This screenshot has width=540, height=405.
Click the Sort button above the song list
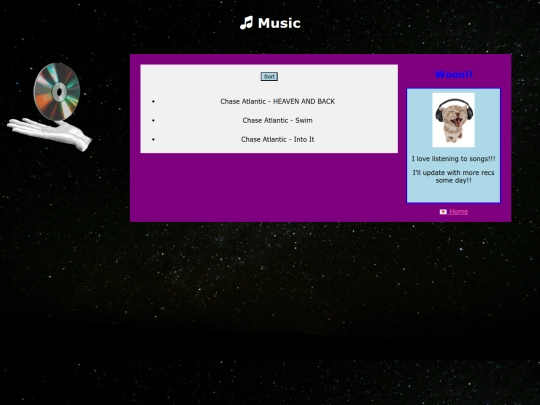(x=269, y=76)
